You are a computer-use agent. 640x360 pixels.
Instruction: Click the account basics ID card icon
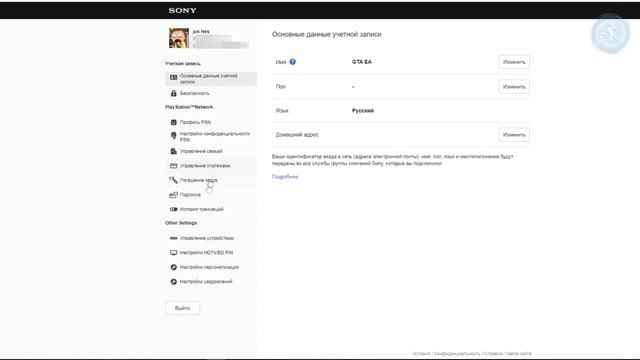173,78
